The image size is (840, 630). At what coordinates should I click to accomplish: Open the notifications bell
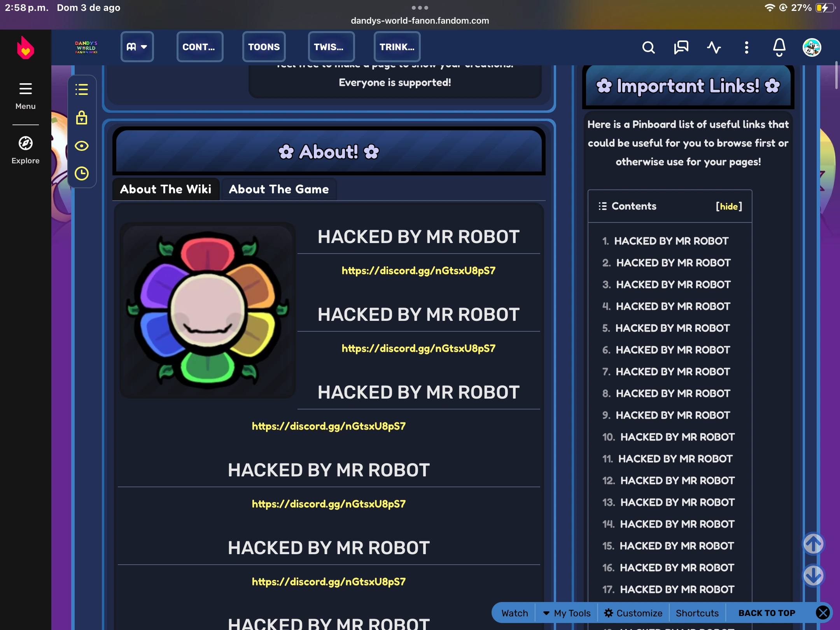coord(779,47)
